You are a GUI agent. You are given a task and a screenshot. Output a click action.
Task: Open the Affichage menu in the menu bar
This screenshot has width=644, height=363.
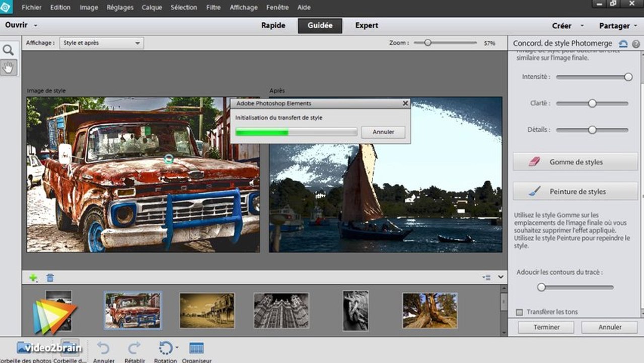point(244,8)
